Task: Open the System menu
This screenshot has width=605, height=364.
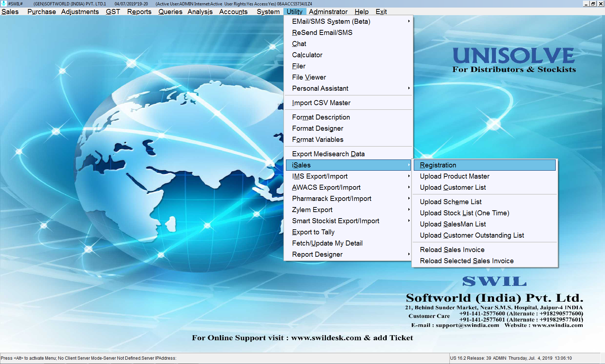Action: [x=268, y=12]
